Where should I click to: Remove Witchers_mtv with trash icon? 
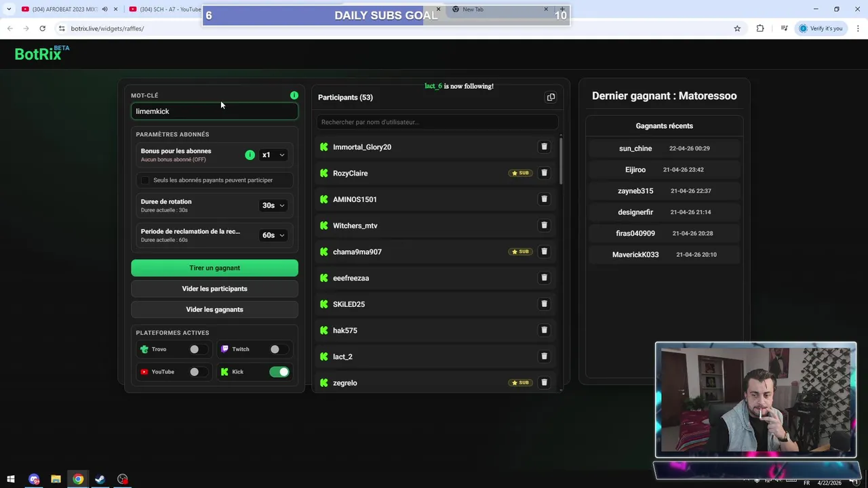point(544,225)
